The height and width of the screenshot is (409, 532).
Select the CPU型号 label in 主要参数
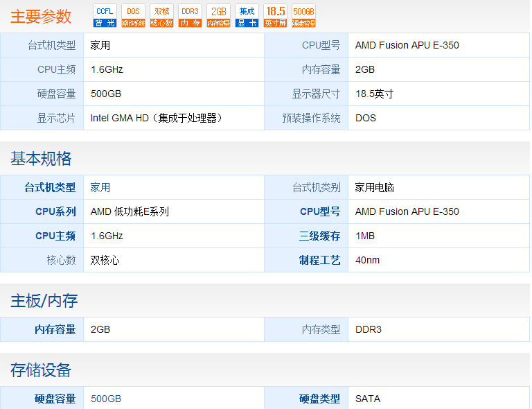[321, 46]
